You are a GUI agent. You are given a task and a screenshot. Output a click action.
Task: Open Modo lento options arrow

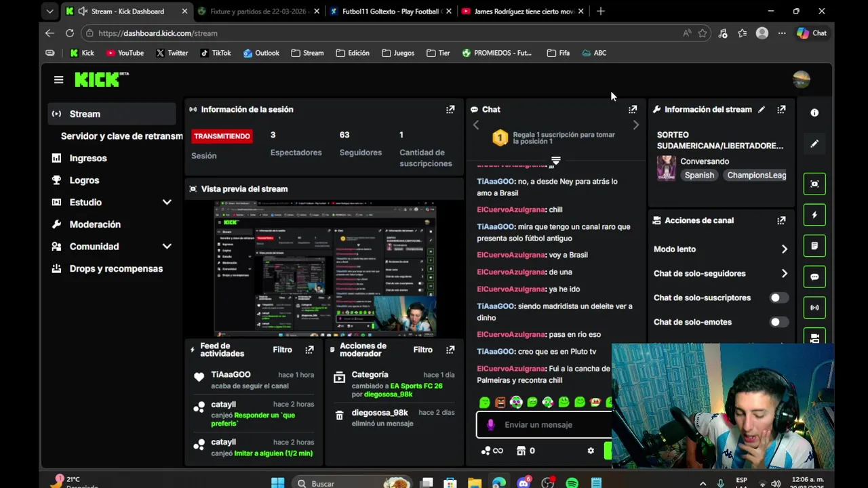click(784, 249)
